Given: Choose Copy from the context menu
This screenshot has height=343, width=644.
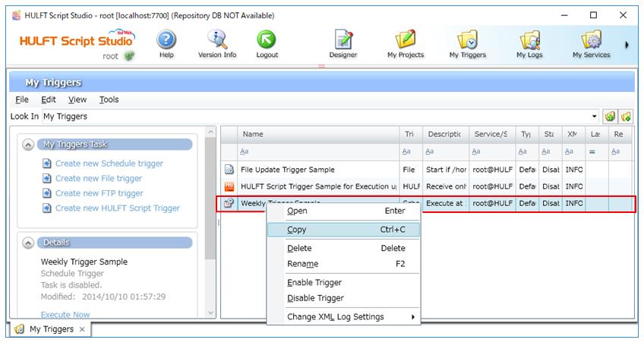Looking at the screenshot, I should pos(297,230).
